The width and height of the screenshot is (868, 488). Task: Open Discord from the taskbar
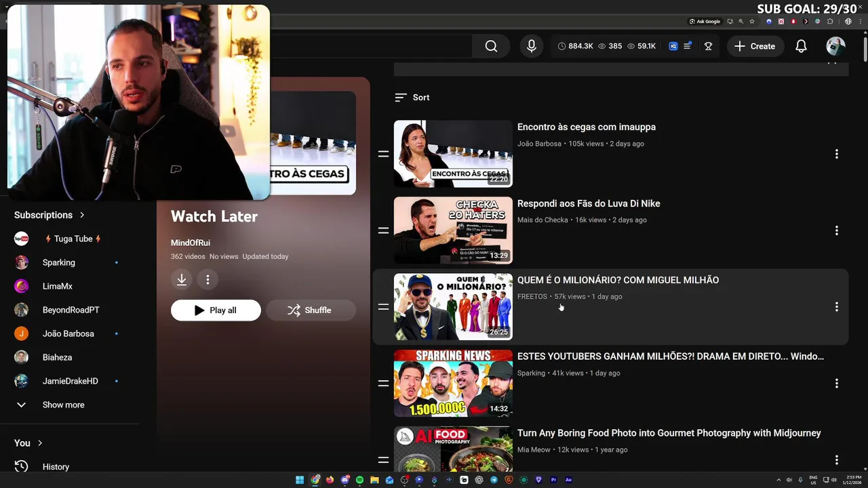click(x=345, y=480)
